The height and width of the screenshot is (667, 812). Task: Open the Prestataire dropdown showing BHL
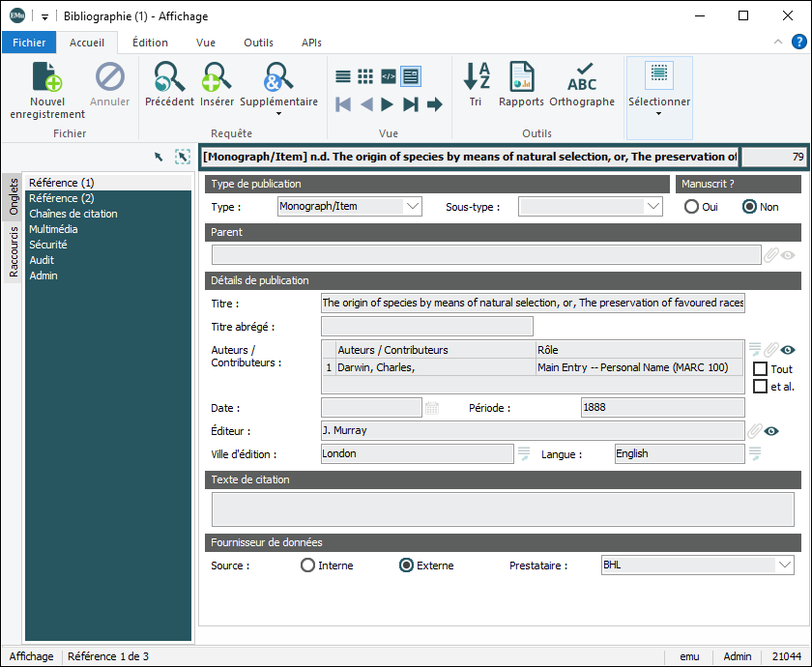point(784,565)
